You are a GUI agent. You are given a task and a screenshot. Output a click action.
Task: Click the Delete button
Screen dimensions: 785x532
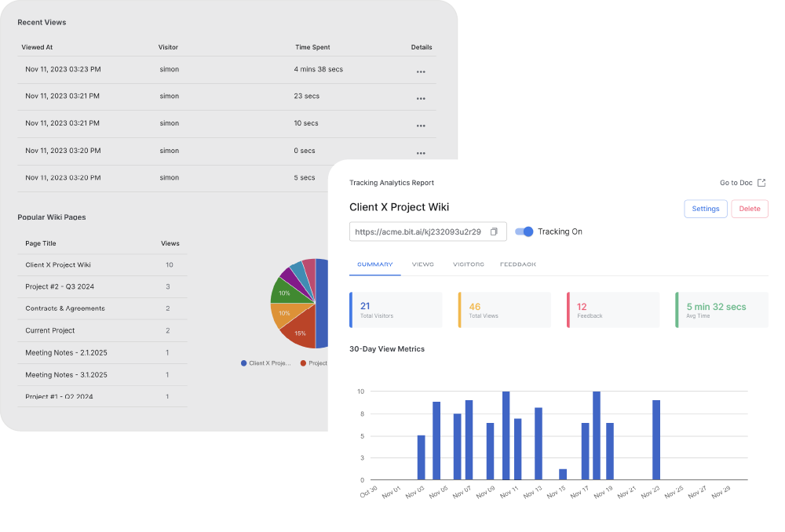750,209
